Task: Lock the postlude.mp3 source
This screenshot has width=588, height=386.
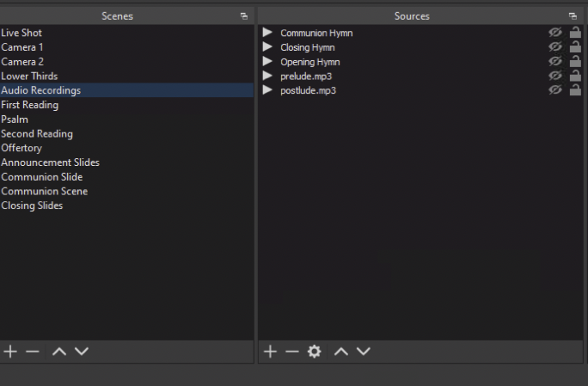Action: (575, 90)
